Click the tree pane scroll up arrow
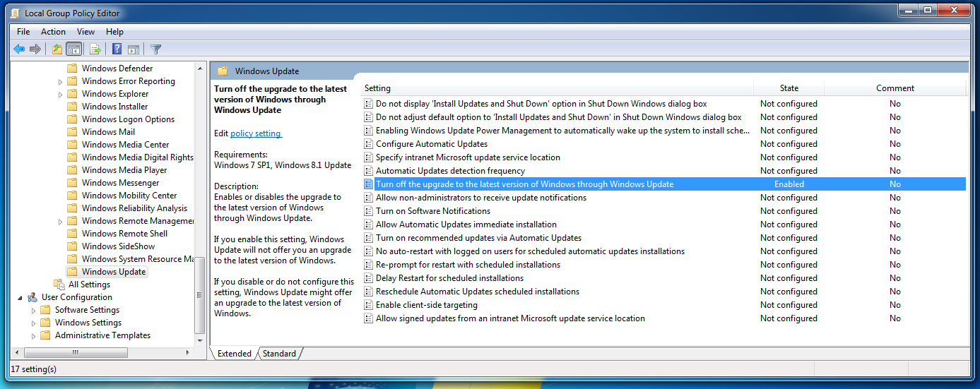Screen dimensions: 980x389 (200, 67)
